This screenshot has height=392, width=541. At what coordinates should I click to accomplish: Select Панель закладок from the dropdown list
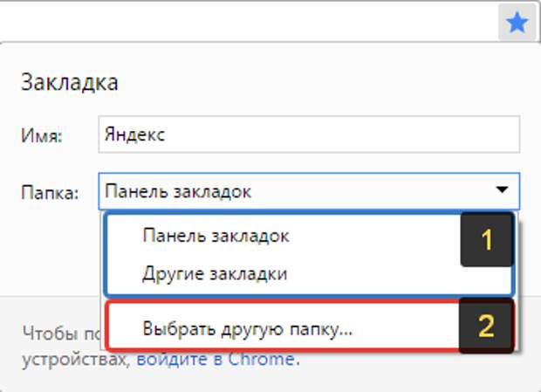215,236
